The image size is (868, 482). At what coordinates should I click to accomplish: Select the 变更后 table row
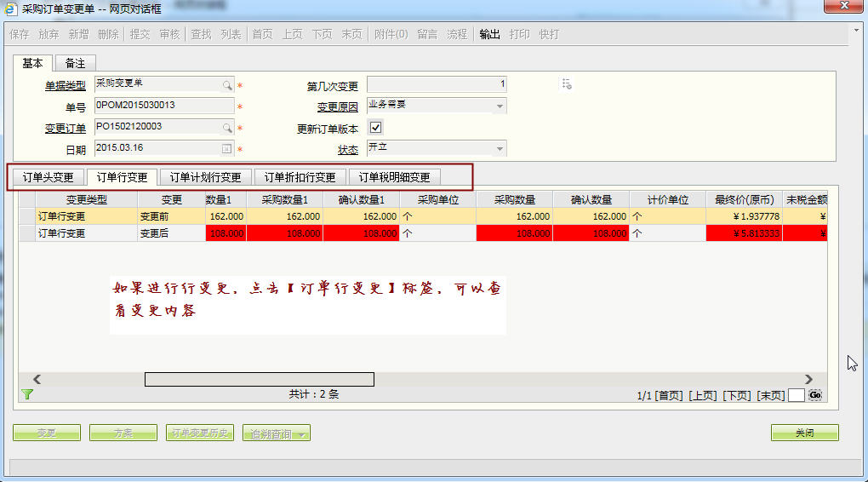[x=424, y=233]
